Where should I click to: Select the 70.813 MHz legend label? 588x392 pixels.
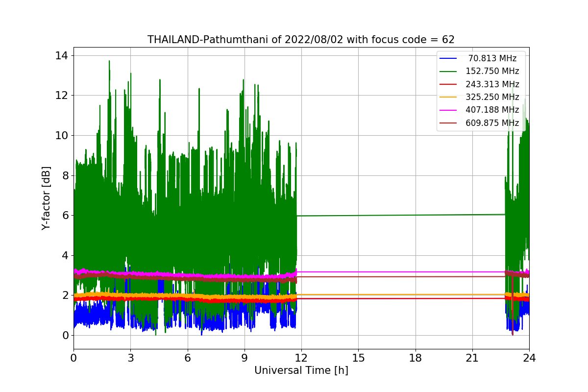[x=492, y=58]
